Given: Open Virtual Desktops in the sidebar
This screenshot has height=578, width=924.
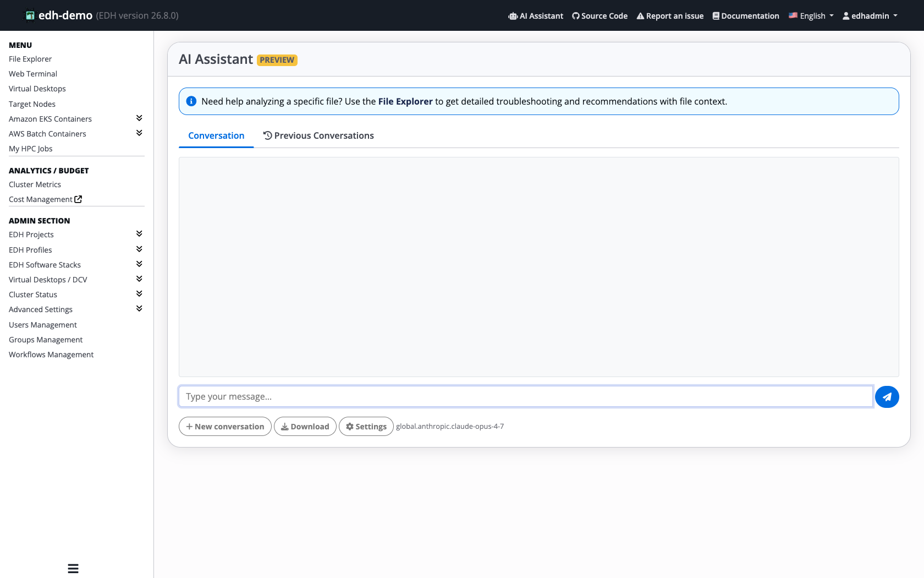Looking at the screenshot, I should [x=37, y=89].
